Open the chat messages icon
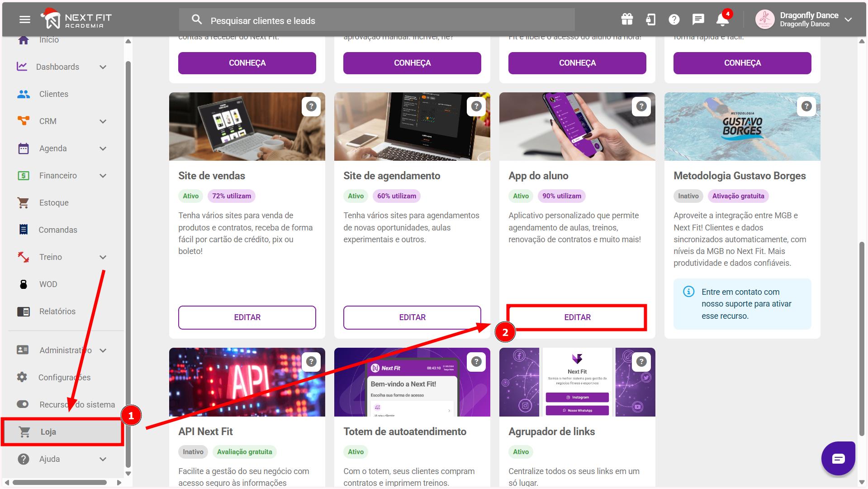 coord(698,19)
